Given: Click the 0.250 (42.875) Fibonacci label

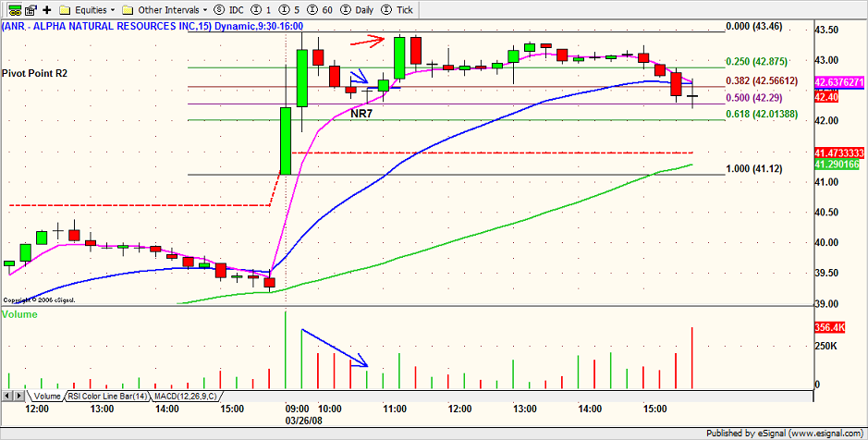Looking at the screenshot, I should point(757,61).
